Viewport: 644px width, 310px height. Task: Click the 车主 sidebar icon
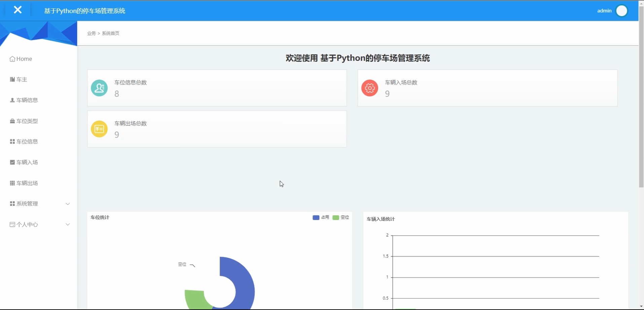point(12,80)
